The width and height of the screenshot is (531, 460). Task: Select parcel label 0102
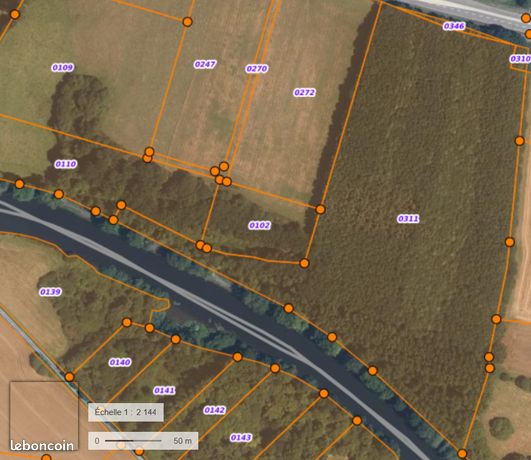coord(259,226)
